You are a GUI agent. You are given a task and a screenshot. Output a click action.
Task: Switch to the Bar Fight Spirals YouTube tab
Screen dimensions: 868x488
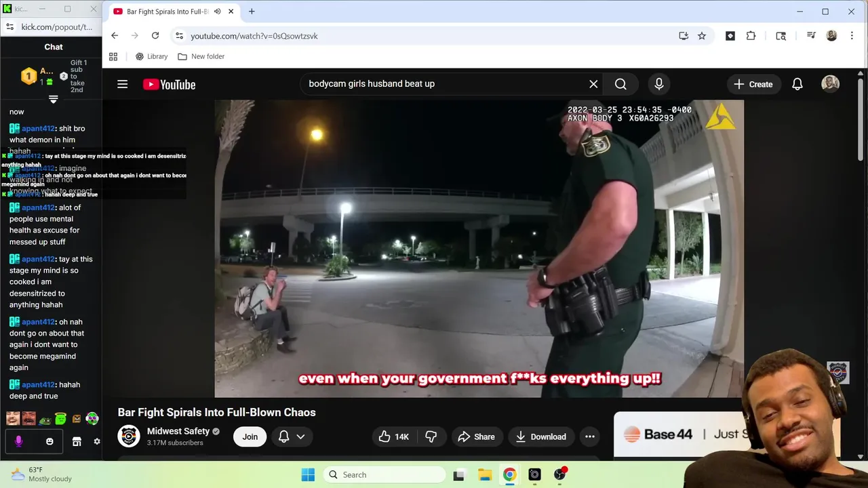(x=174, y=12)
